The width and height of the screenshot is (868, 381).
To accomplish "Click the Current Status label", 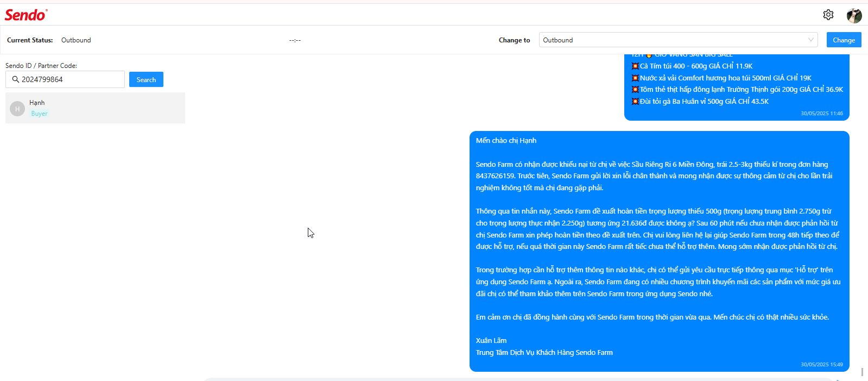I will point(30,40).
